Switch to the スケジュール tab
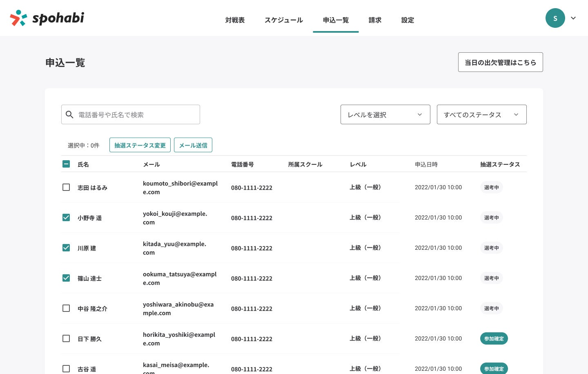Viewport: 588px width, 374px height. pos(284,20)
